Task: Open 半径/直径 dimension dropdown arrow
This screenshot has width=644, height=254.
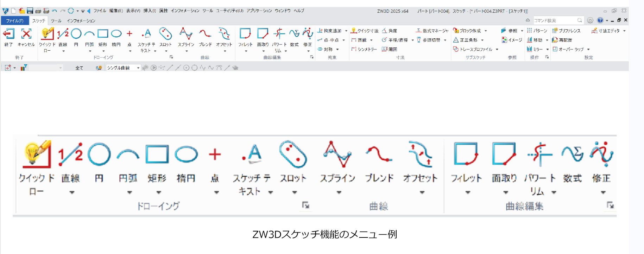Action: (412, 40)
